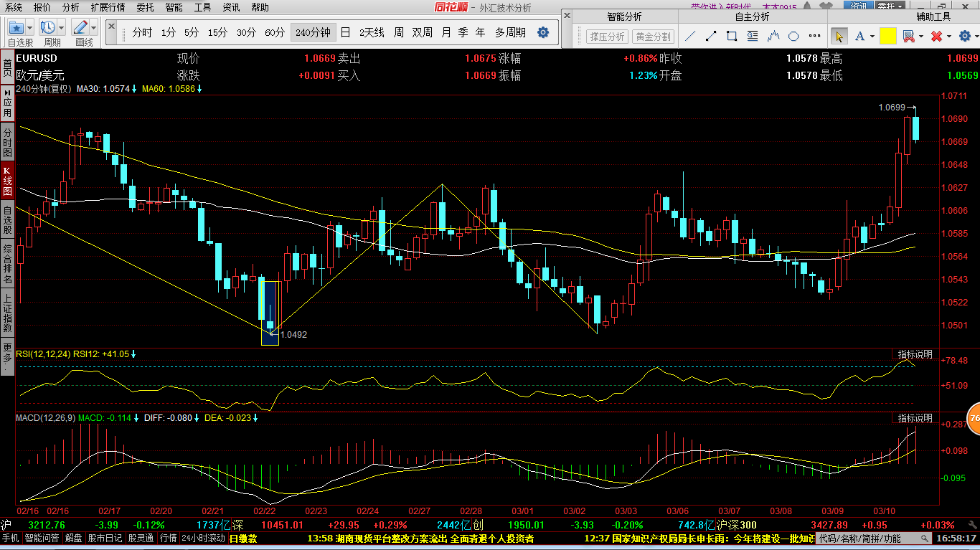Image resolution: width=980 pixels, height=550 pixels.
Task: Switch chart to 分时 period
Action: tap(142, 32)
